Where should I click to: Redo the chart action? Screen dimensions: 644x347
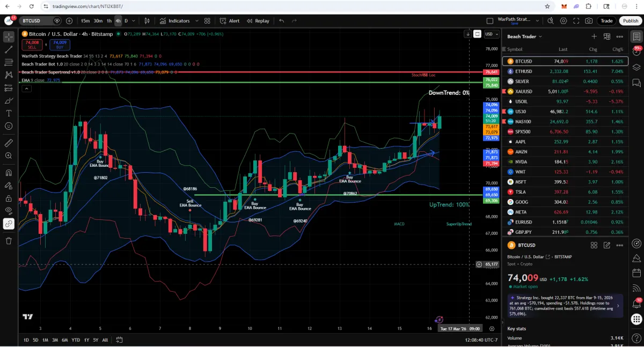pos(294,21)
